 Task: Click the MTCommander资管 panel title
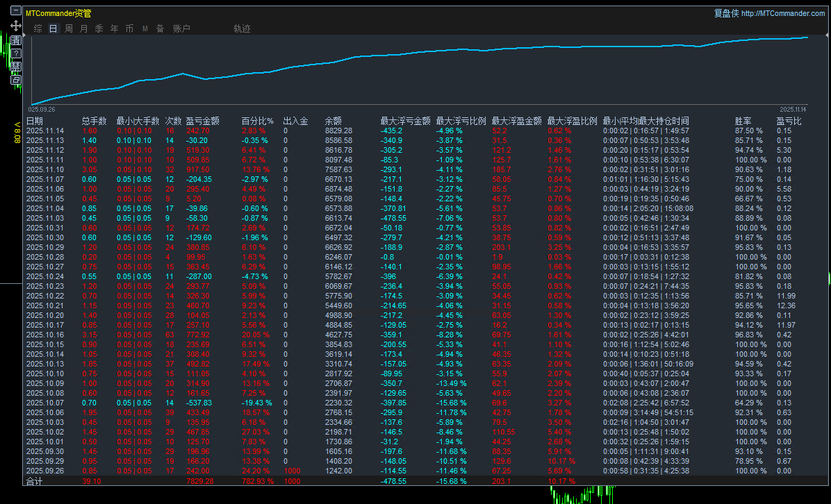click(58, 13)
